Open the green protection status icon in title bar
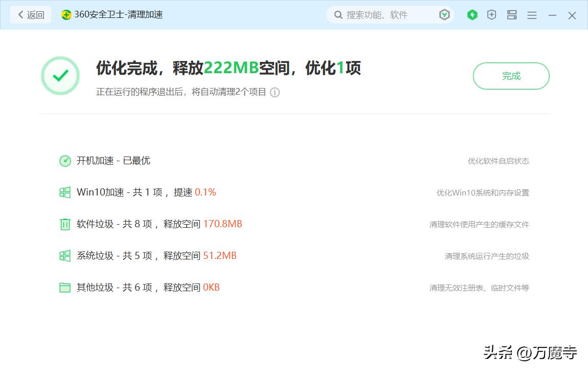588x371 pixels. [472, 15]
